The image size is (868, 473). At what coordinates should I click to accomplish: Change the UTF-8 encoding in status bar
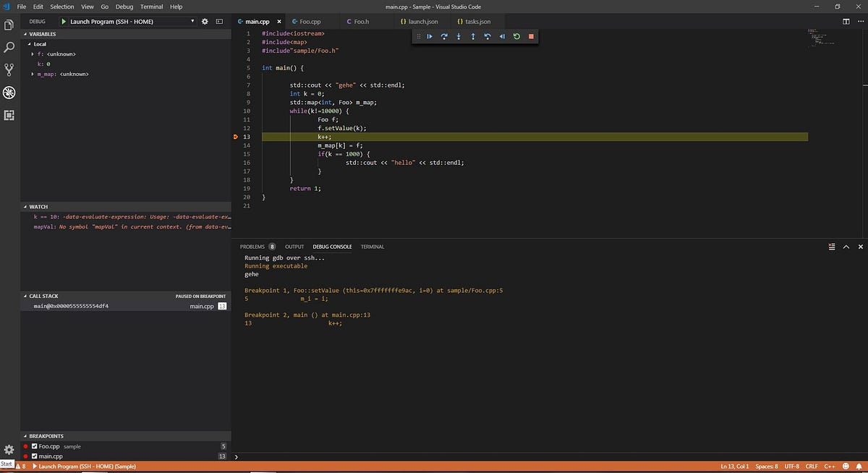[x=793, y=466]
